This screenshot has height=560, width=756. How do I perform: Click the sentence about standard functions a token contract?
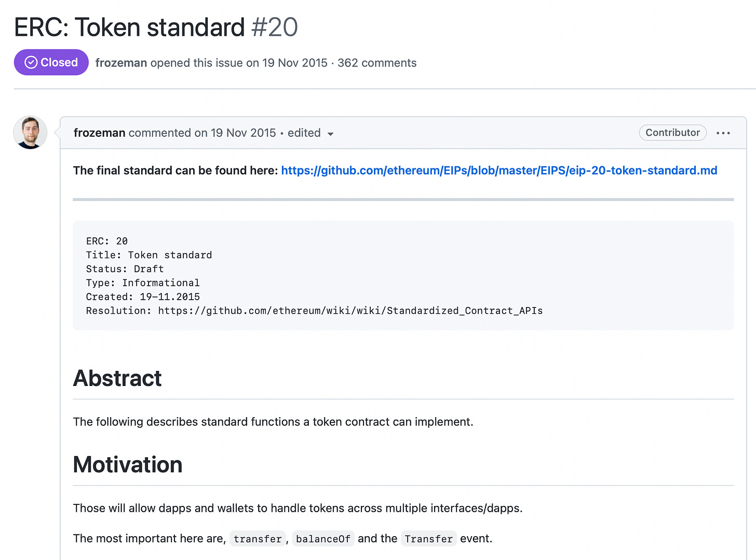click(273, 422)
